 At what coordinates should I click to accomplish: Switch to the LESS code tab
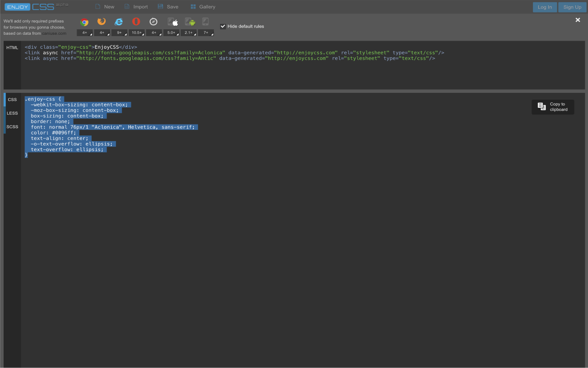[12, 113]
